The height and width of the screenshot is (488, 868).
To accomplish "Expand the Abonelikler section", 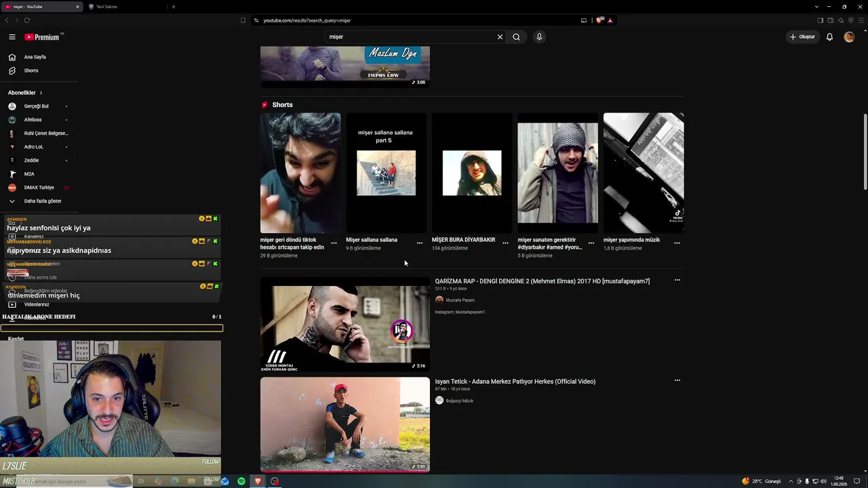I will pos(25,93).
